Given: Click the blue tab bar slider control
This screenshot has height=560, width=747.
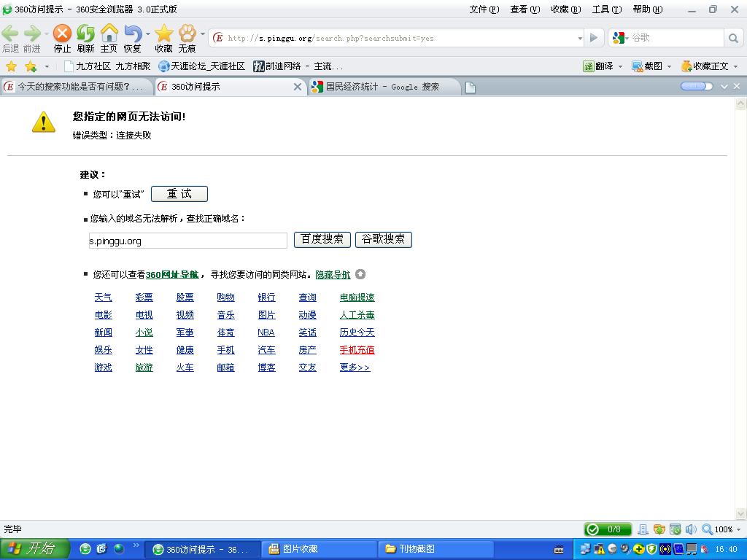Looking at the screenshot, I should pyautogui.click(x=697, y=86).
